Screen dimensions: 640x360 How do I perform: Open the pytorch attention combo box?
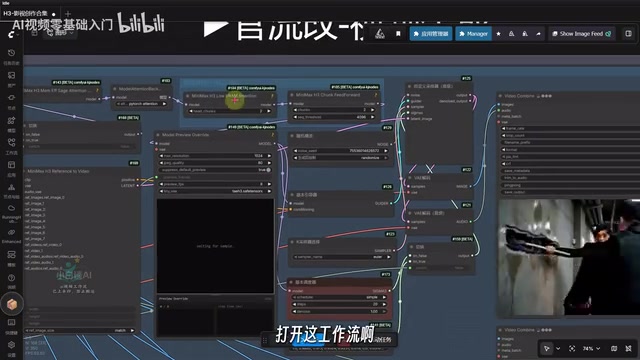[141, 104]
